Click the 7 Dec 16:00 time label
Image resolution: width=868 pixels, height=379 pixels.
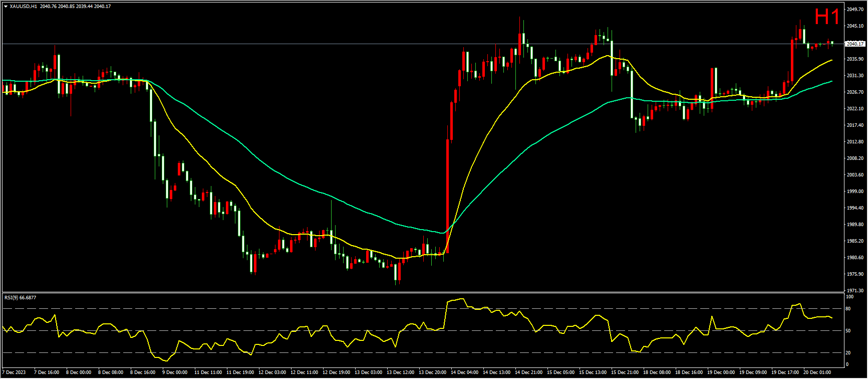[x=47, y=372]
